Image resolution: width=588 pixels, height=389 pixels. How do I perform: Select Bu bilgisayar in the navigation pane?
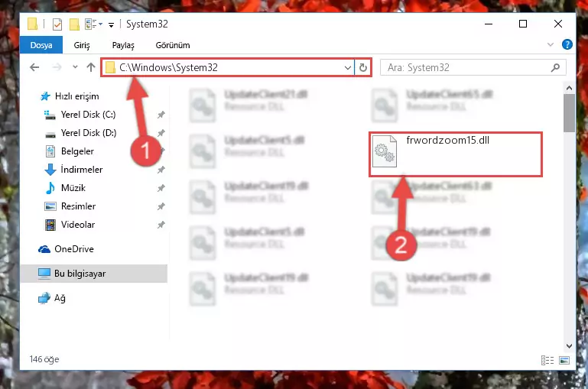click(94, 274)
